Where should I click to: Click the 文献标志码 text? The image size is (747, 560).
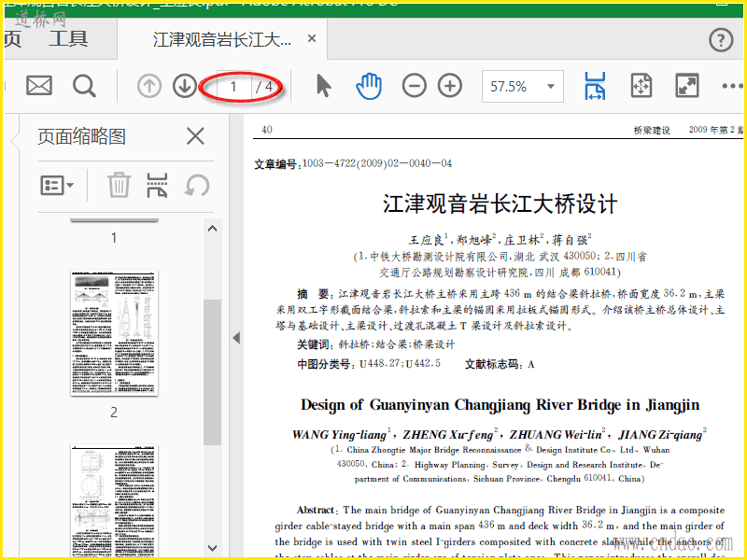500,364
